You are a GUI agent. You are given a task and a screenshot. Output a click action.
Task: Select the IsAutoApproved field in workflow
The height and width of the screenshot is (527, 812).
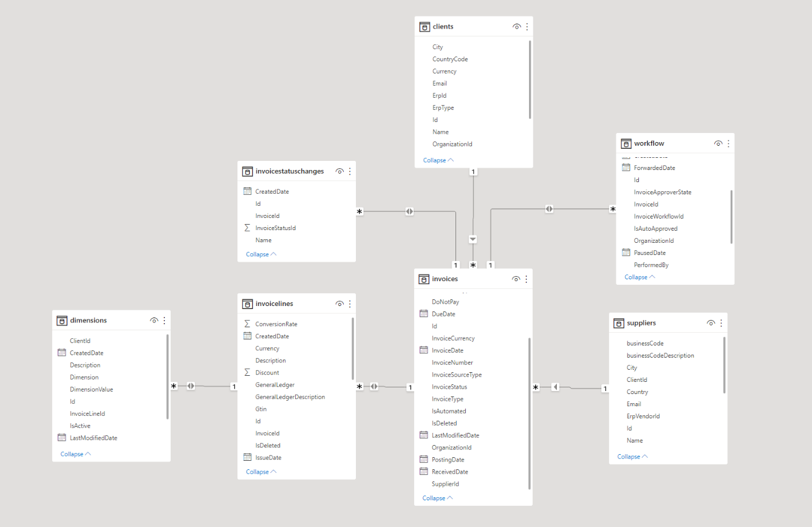click(x=655, y=229)
